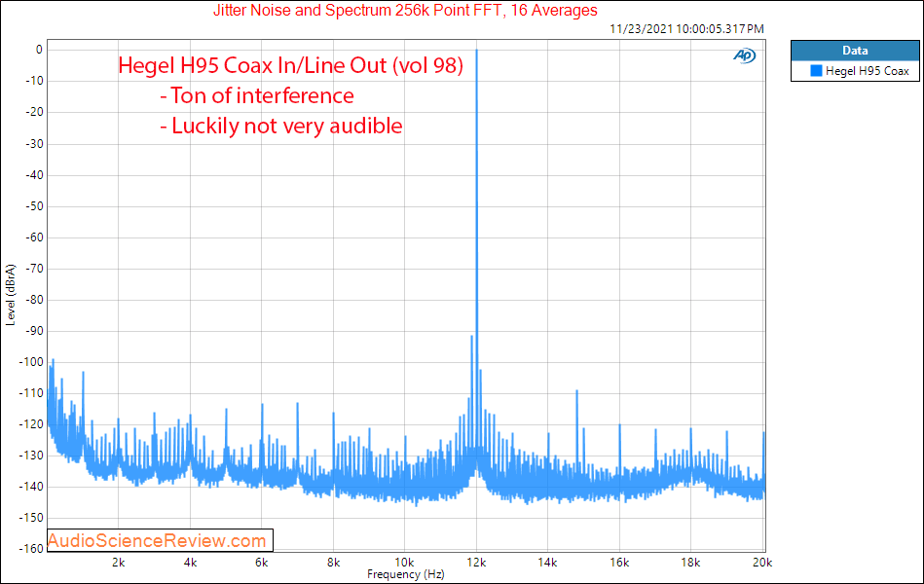The width and height of the screenshot is (924, 584).
Task: Click the "18k" frequency axis tick
Action: pos(690,563)
